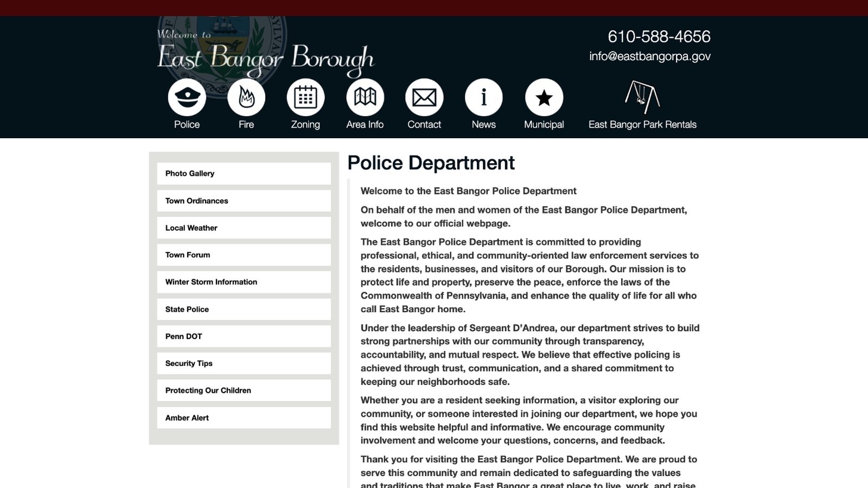This screenshot has width=868, height=488.
Task: Click the Fire text label in navigation
Action: (246, 124)
